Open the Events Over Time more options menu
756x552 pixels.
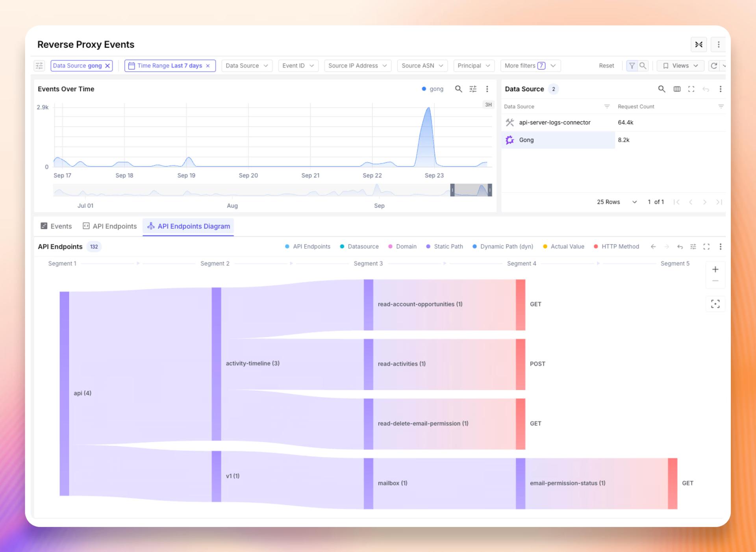[487, 89]
